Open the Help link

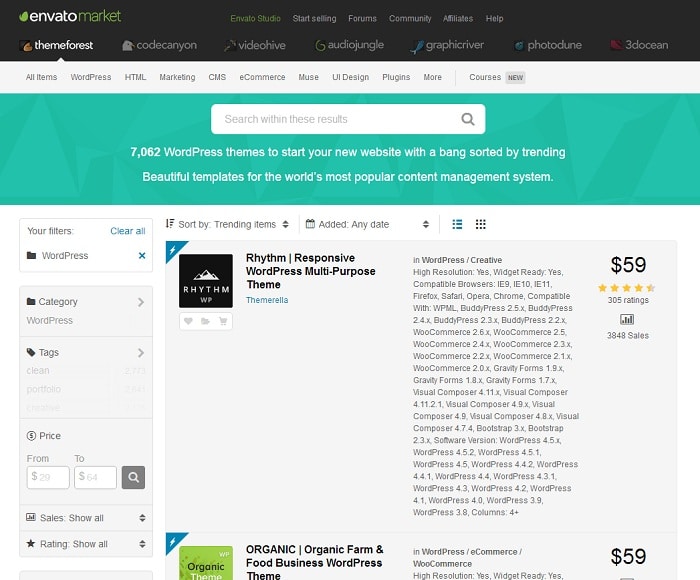tap(494, 19)
